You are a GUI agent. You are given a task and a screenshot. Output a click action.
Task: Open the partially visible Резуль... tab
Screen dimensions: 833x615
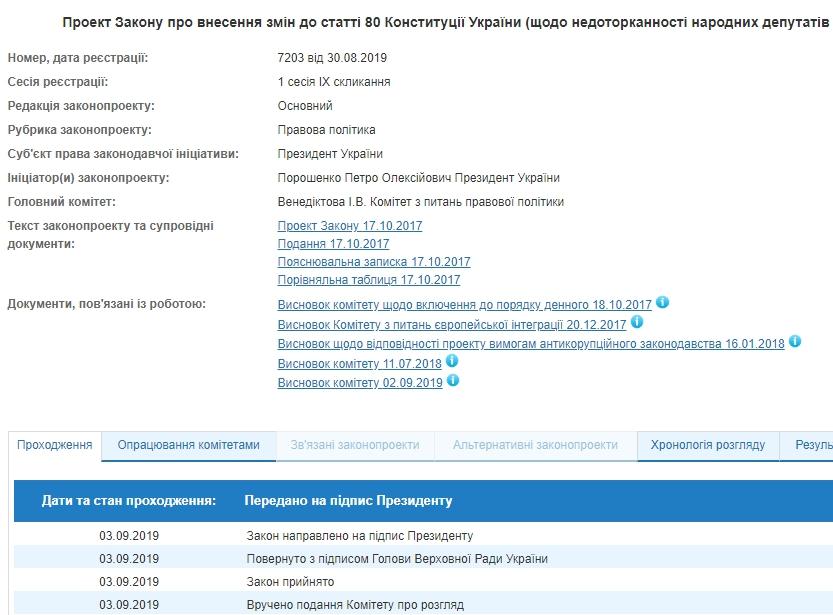(x=812, y=445)
